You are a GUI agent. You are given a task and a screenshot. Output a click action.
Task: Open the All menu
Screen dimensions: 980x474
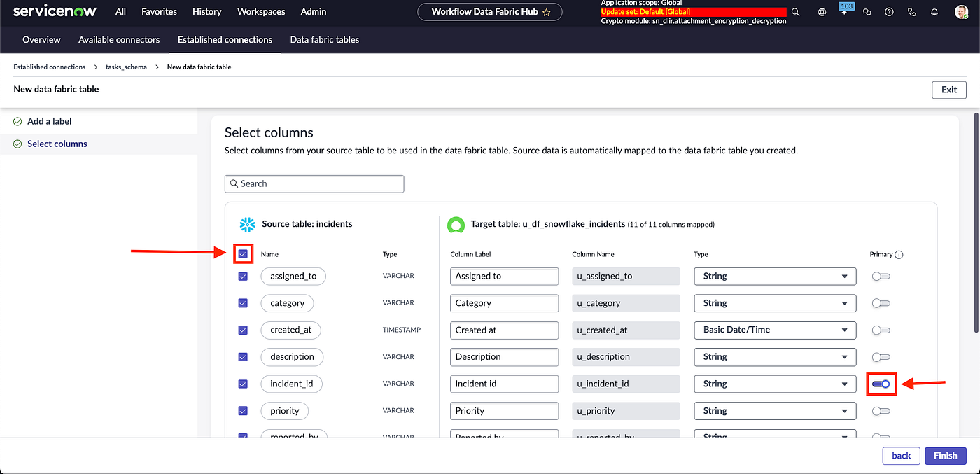click(x=120, y=12)
